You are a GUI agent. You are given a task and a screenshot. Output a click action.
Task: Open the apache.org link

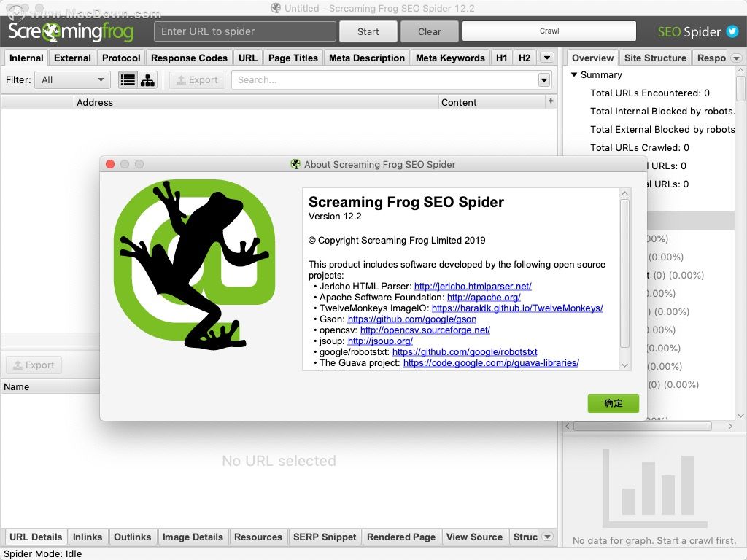pyautogui.click(x=484, y=297)
